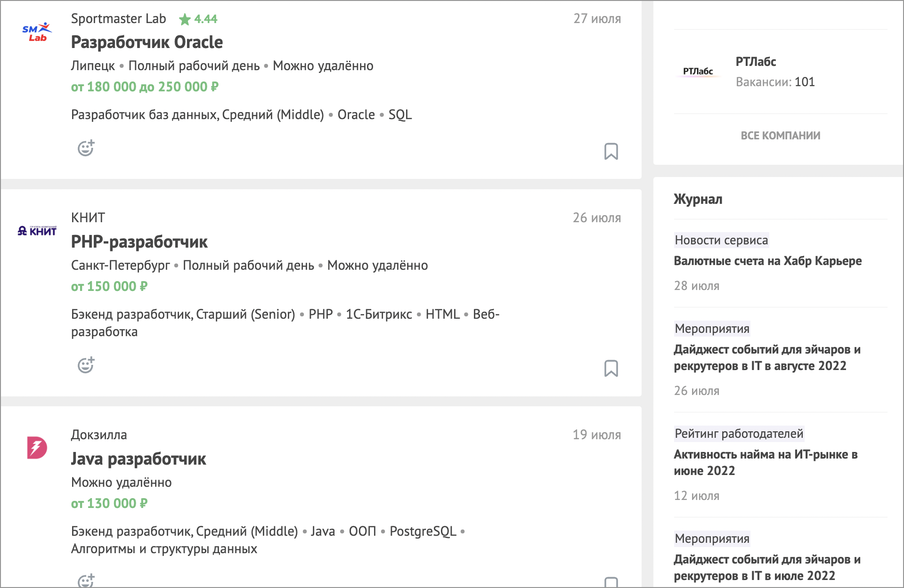Click salary от 150 000 ₽
904x588 pixels.
pyautogui.click(x=109, y=287)
